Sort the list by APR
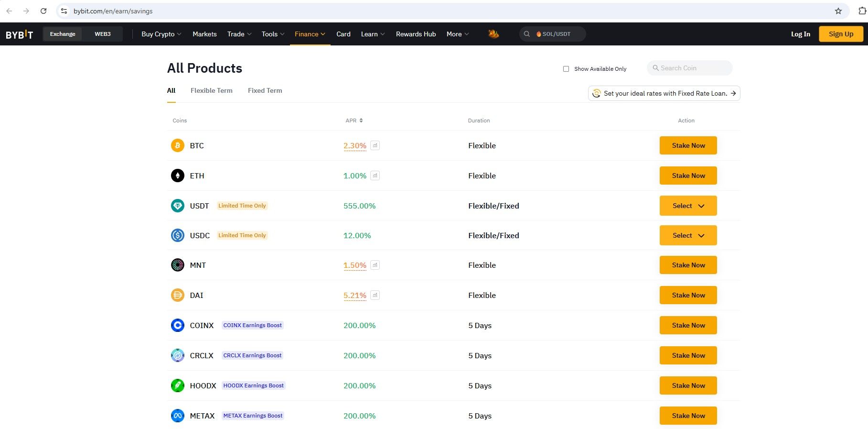The height and width of the screenshot is (429, 868). [x=354, y=121]
